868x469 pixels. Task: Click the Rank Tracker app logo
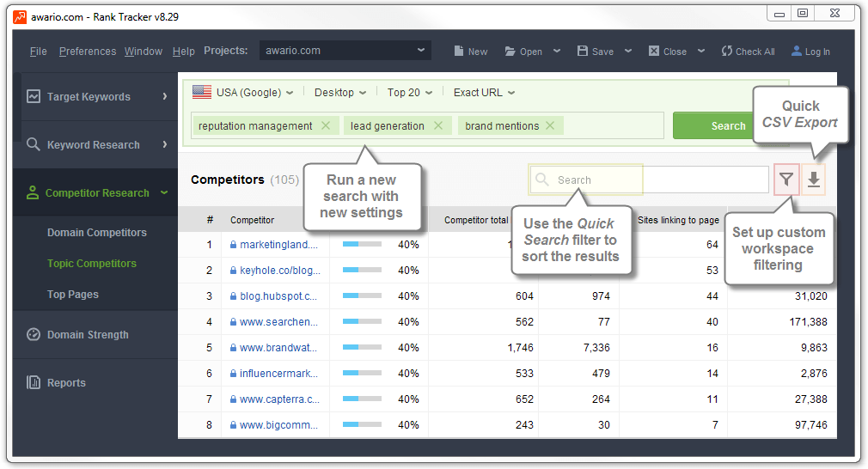pos(20,16)
